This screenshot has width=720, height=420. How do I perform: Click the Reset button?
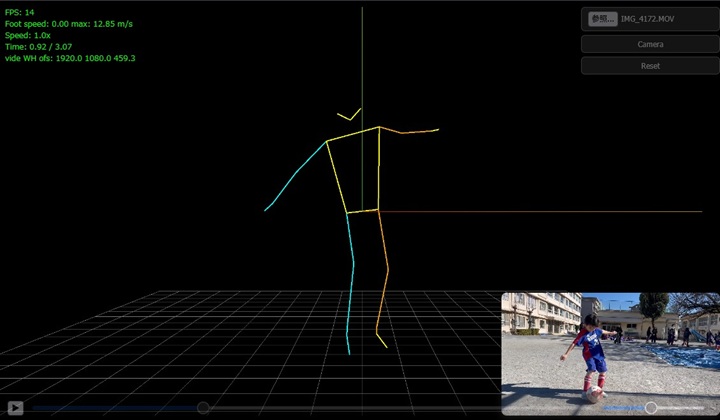(x=650, y=66)
